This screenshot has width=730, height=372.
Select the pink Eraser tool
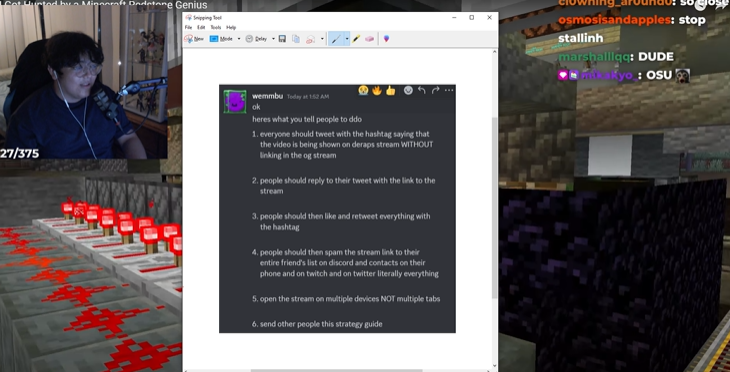(370, 39)
